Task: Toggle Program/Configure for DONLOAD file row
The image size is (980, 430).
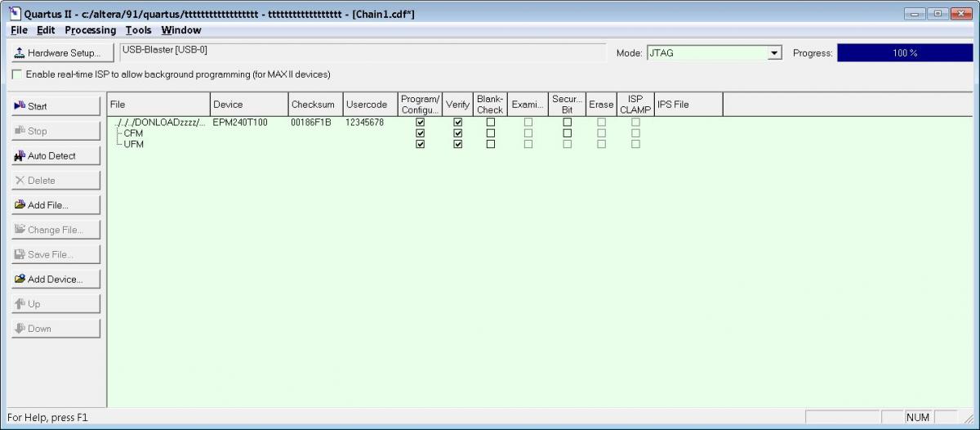Action: (421, 123)
